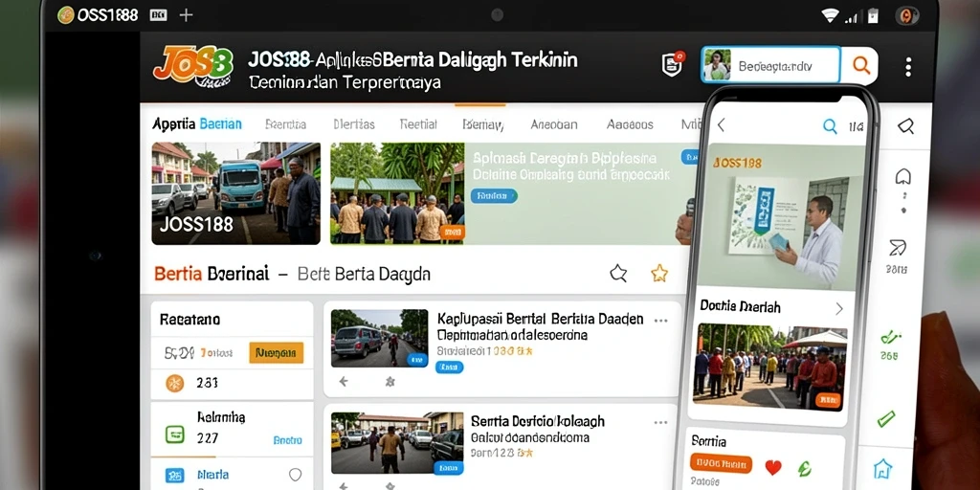The height and width of the screenshot is (490, 980).
Task: Click the orange circle icon beside 283
Action: coord(174,383)
